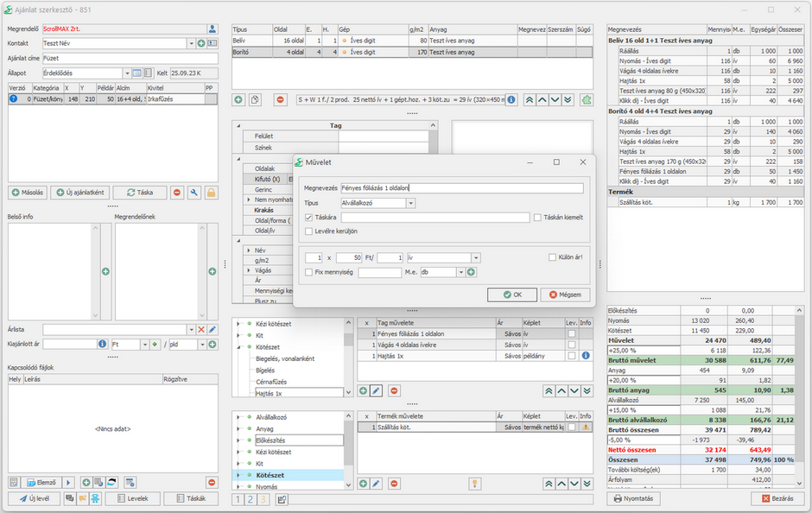Check the Fix mennyiség option

(x=309, y=272)
